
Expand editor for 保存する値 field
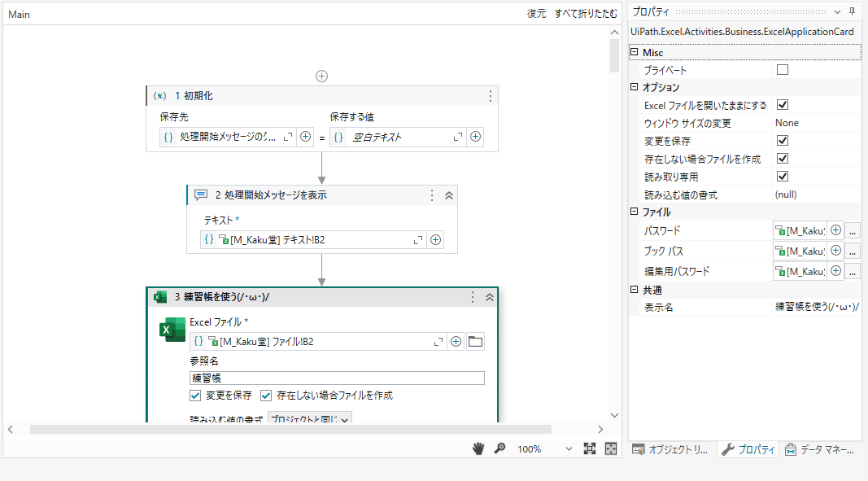click(x=458, y=137)
